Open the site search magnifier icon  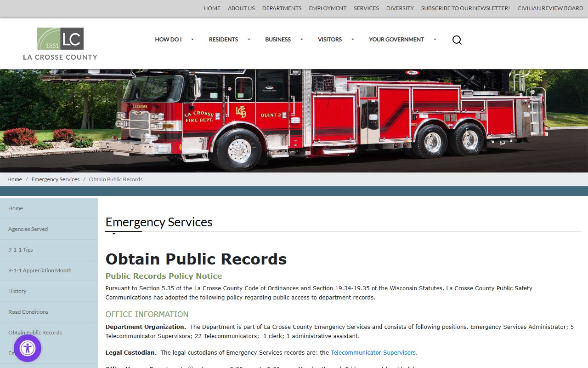(457, 40)
